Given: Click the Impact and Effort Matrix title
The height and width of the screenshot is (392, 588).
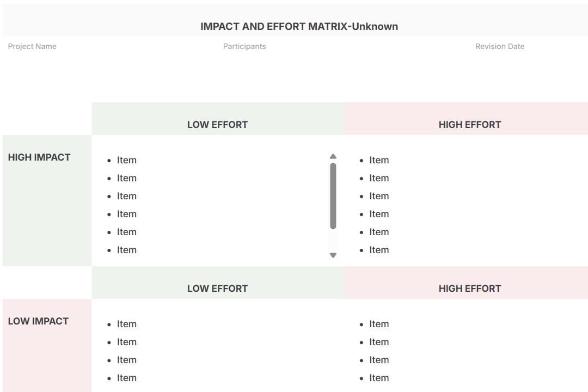Looking at the screenshot, I should pos(299,26).
